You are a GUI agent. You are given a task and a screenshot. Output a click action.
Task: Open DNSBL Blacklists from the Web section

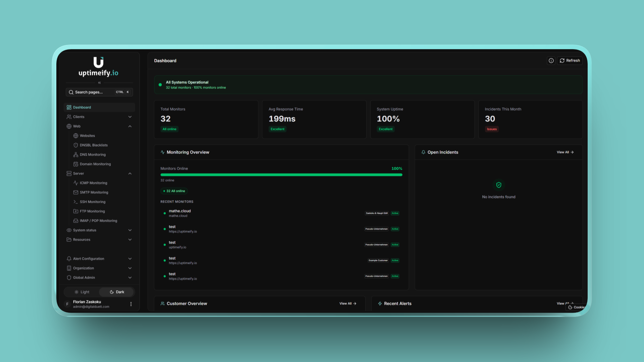pyautogui.click(x=94, y=145)
